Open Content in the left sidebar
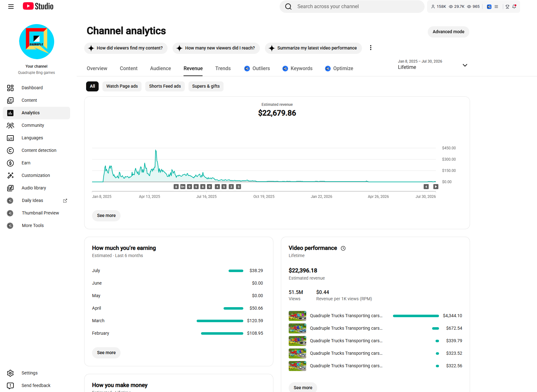537x392 pixels. 36,100
